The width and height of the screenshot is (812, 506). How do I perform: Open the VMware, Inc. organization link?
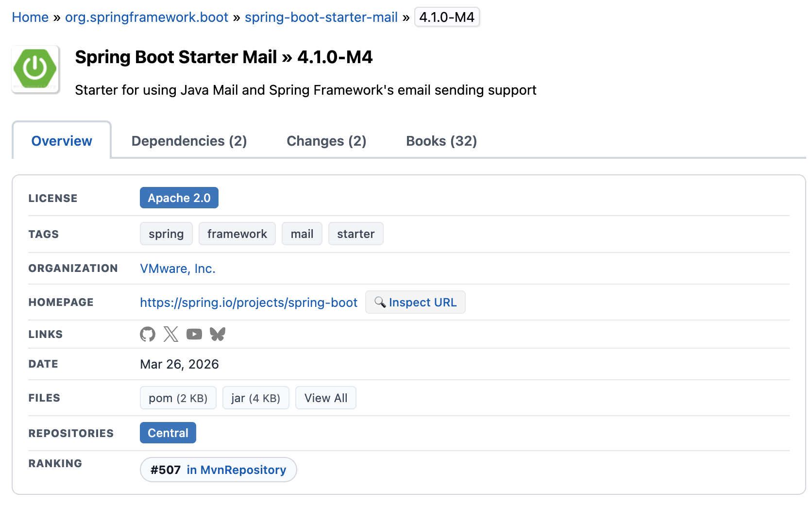point(178,269)
